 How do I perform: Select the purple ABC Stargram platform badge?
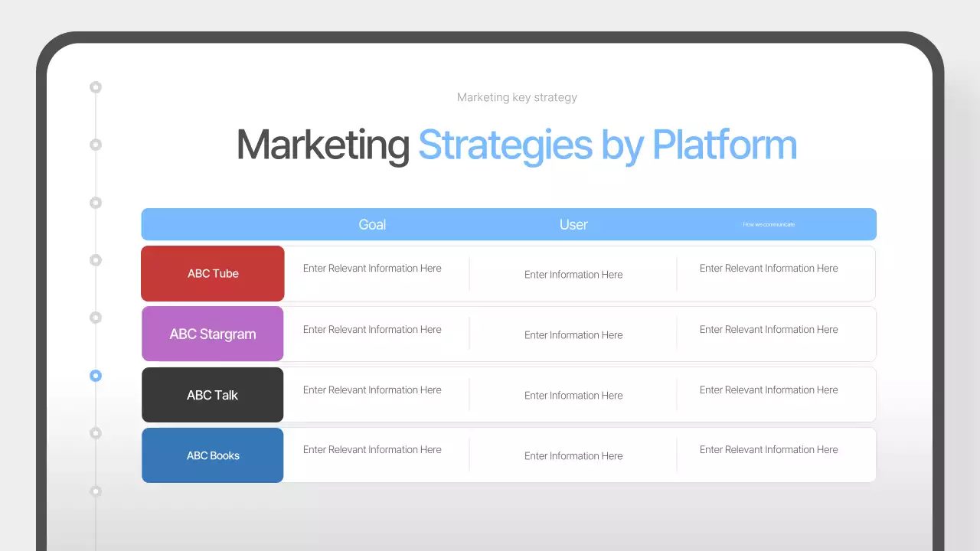tap(212, 334)
